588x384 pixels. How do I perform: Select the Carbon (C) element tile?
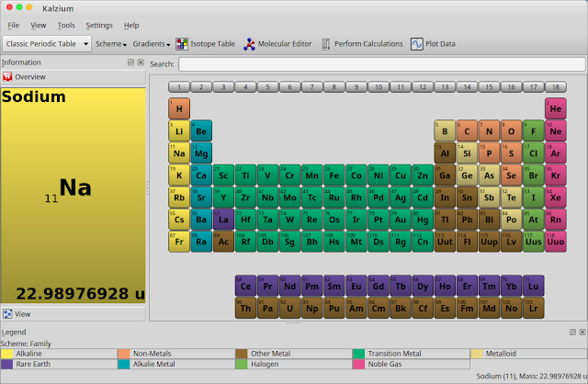click(x=467, y=130)
